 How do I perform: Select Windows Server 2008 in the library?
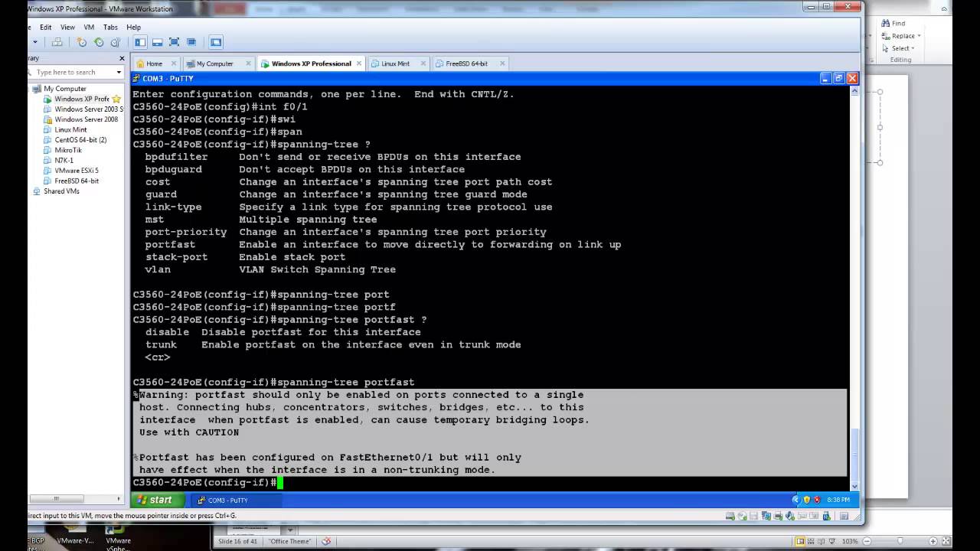pos(80,119)
